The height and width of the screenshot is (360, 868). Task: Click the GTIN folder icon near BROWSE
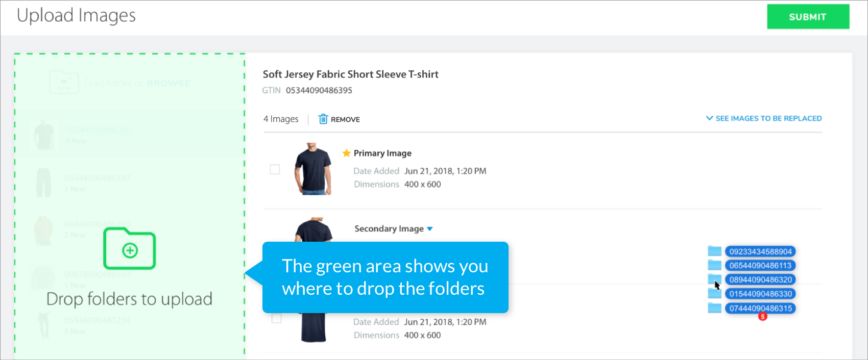pos(64,82)
